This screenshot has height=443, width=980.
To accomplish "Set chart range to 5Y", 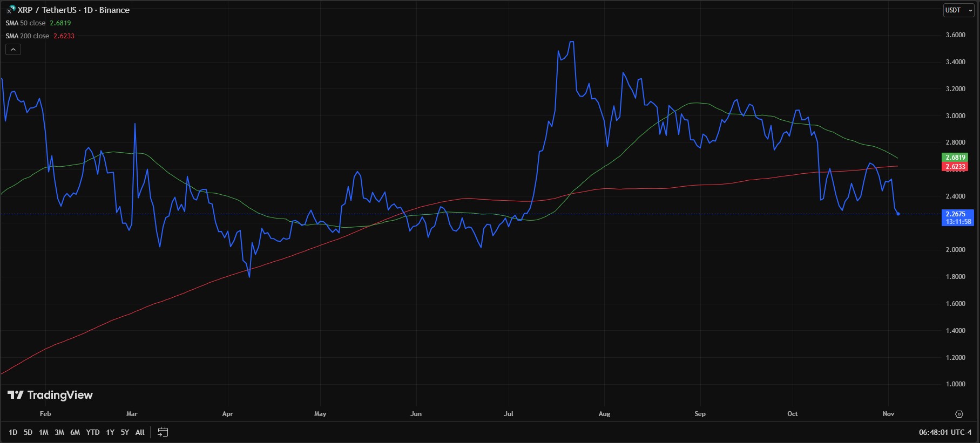I will pos(125,432).
